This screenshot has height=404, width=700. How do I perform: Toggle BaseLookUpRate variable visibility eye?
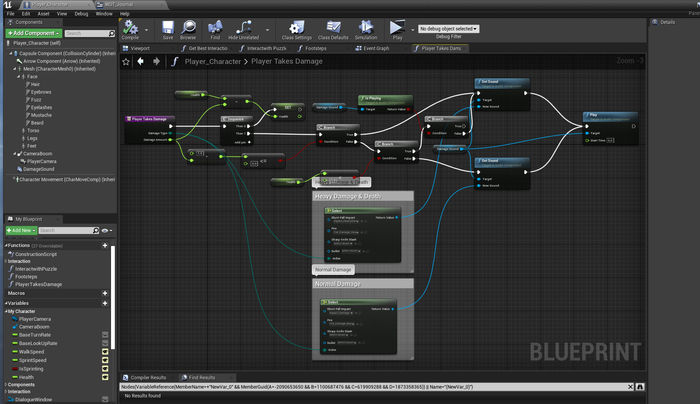point(105,343)
